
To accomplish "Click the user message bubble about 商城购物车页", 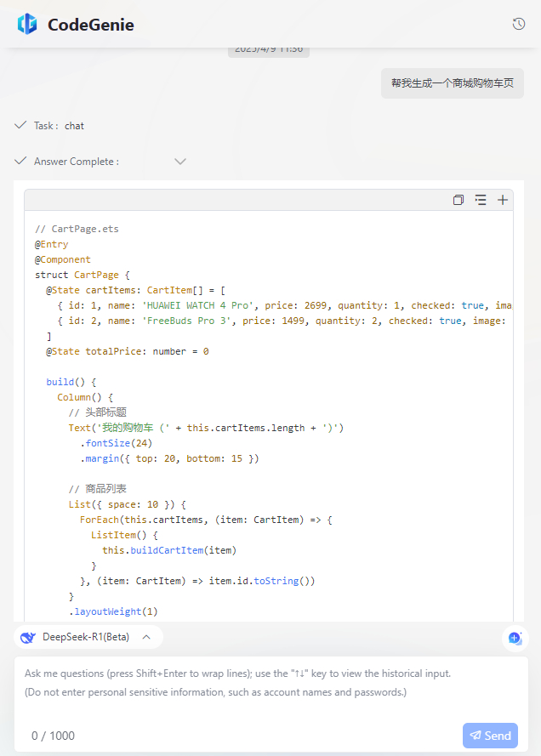I will point(453,83).
